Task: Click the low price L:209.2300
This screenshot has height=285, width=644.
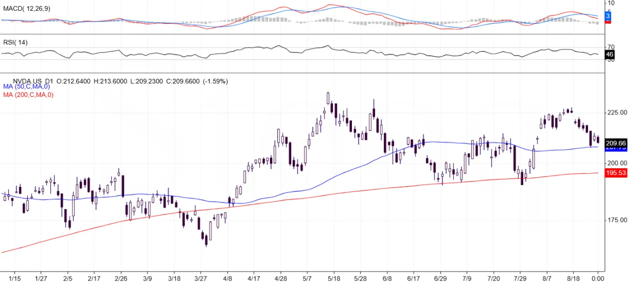Action: tap(146, 81)
